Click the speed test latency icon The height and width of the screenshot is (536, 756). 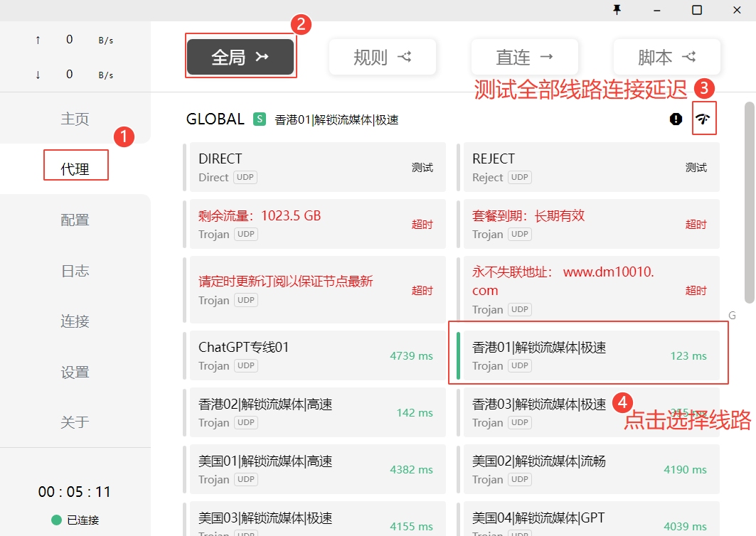pyautogui.click(x=704, y=119)
